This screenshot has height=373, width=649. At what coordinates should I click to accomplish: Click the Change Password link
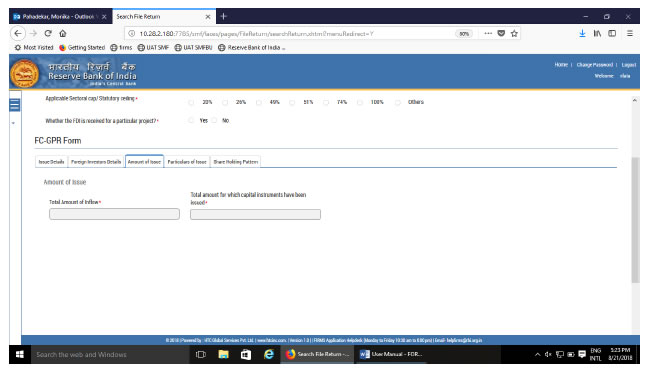(594, 65)
